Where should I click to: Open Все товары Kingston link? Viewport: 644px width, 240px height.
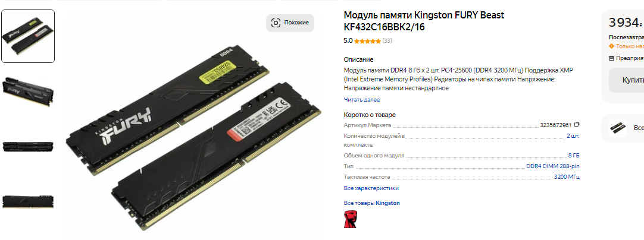[371, 203]
